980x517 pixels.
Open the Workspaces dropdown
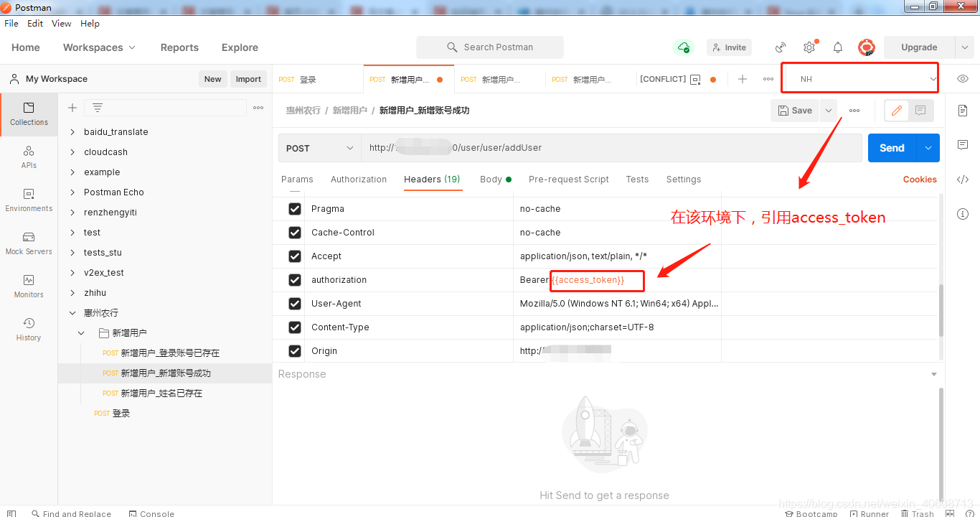pos(99,47)
